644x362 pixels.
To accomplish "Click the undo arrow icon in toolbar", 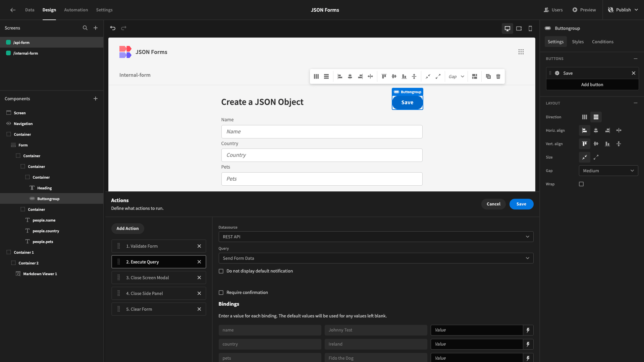I will [x=113, y=28].
